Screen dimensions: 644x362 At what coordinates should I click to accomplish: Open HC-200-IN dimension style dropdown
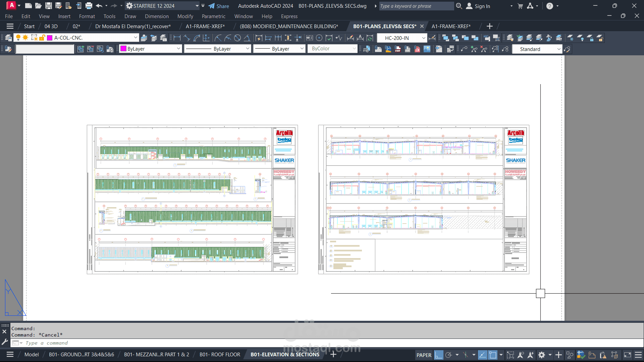(x=424, y=38)
